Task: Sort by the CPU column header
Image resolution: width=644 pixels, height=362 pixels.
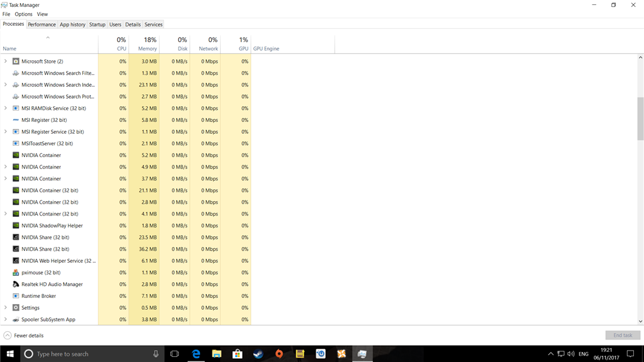Action: [113, 44]
